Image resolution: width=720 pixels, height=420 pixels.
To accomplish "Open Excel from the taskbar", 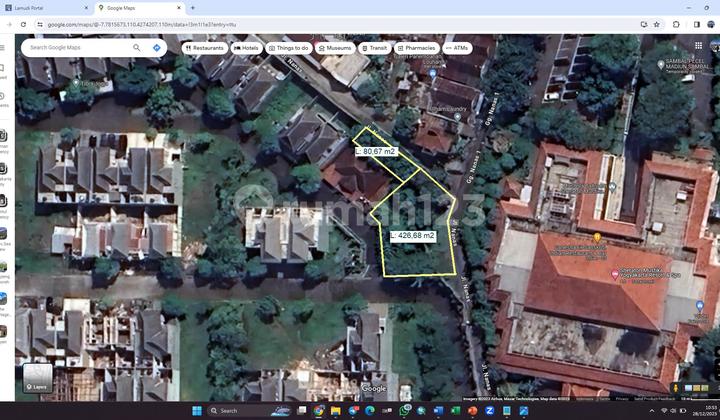I will [x=456, y=410].
